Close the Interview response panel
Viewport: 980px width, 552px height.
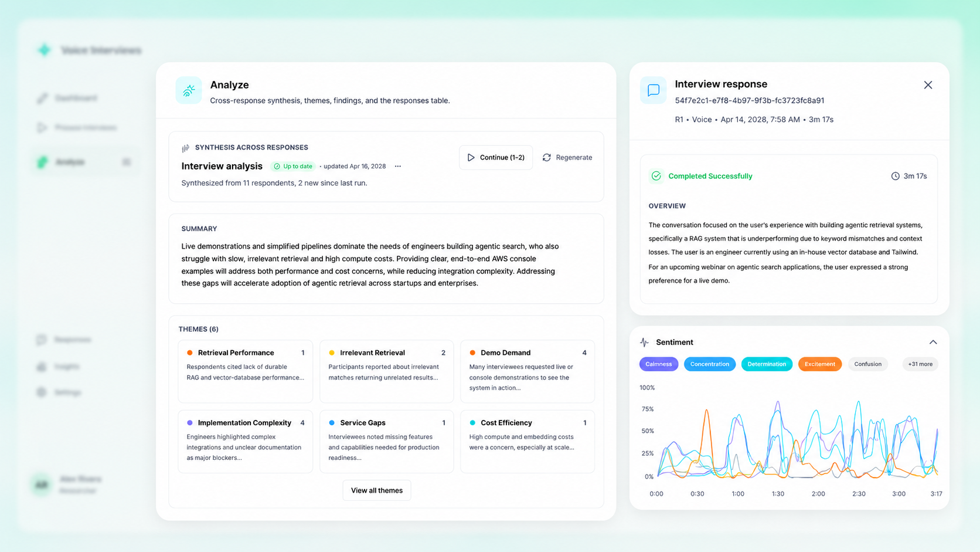(x=928, y=85)
